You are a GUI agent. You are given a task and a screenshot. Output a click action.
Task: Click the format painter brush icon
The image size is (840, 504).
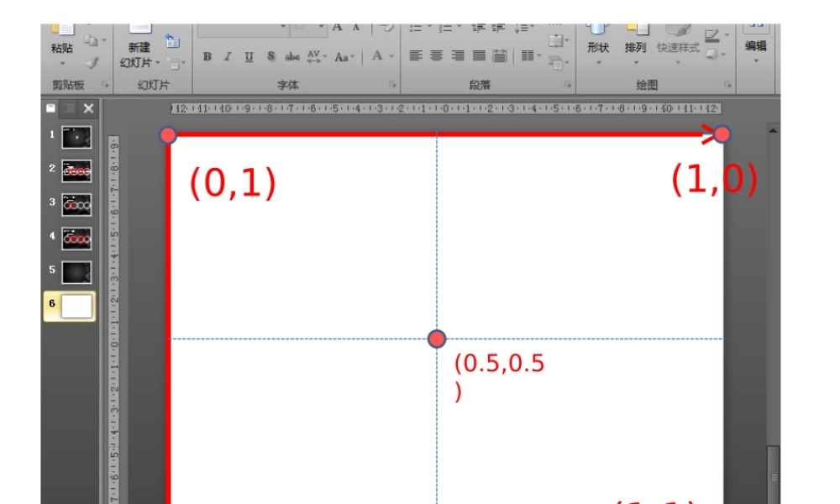tap(92, 62)
